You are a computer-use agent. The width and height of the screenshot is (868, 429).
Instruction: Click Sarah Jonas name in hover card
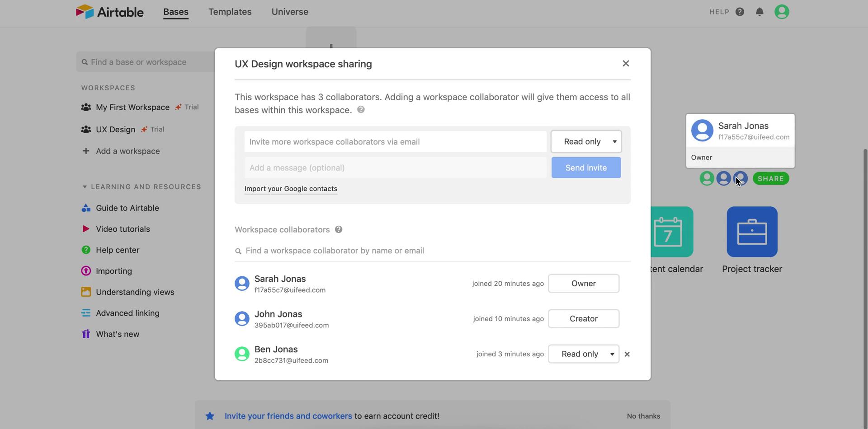pyautogui.click(x=743, y=126)
